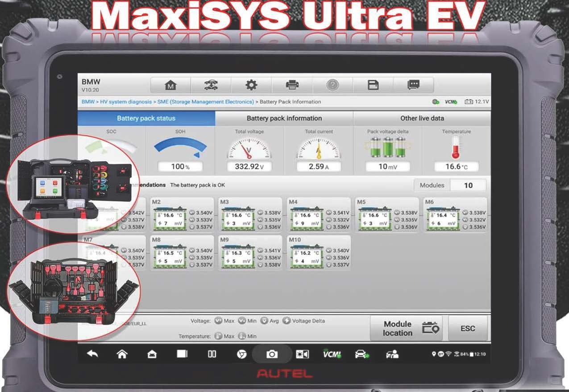Click the BMW V10.20 title label
The image size is (569, 392).
click(91, 85)
